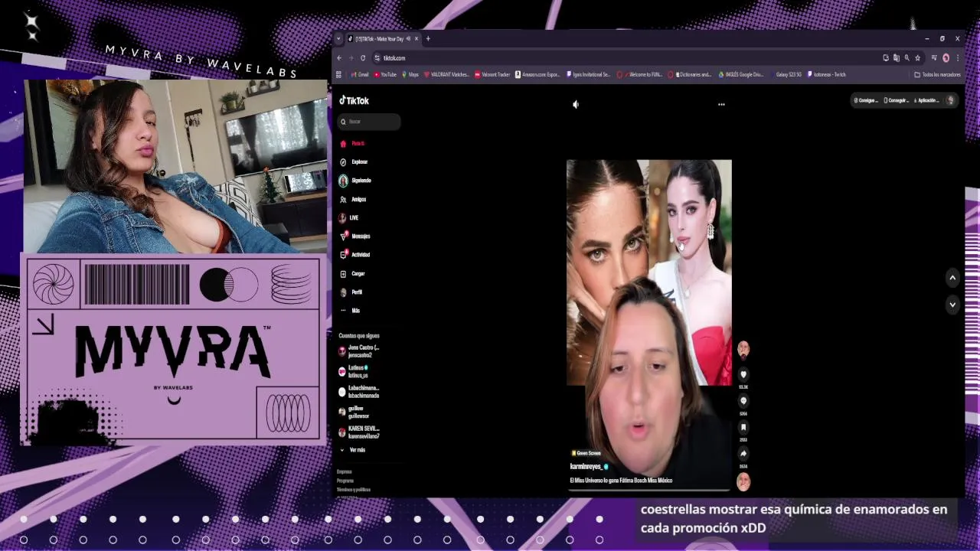The width and height of the screenshot is (980, 551).
Task: Open Perfil in TikTok sidebar
Action: (x=351, y=292)
